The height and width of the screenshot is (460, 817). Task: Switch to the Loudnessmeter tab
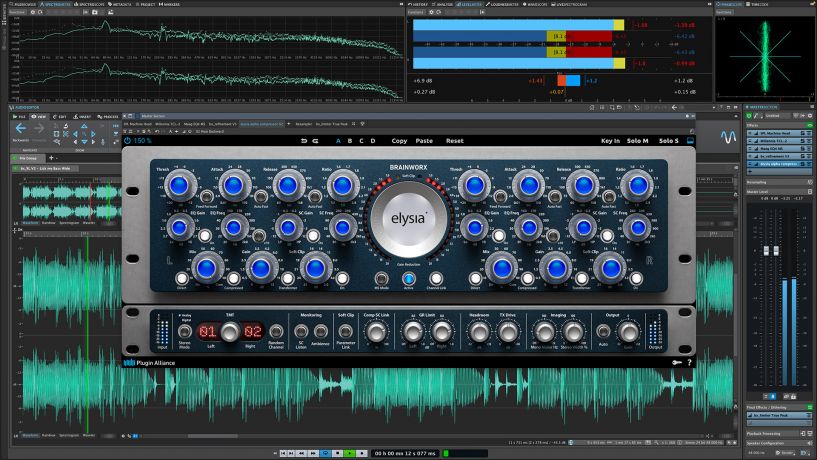(x=503, y=4)
